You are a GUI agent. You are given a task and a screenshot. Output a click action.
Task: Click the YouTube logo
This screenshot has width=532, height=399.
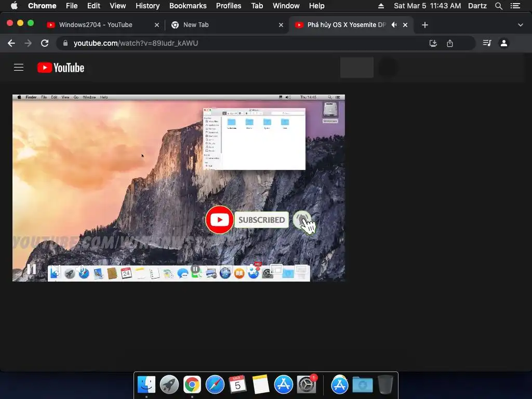click(x=61, y=68)
